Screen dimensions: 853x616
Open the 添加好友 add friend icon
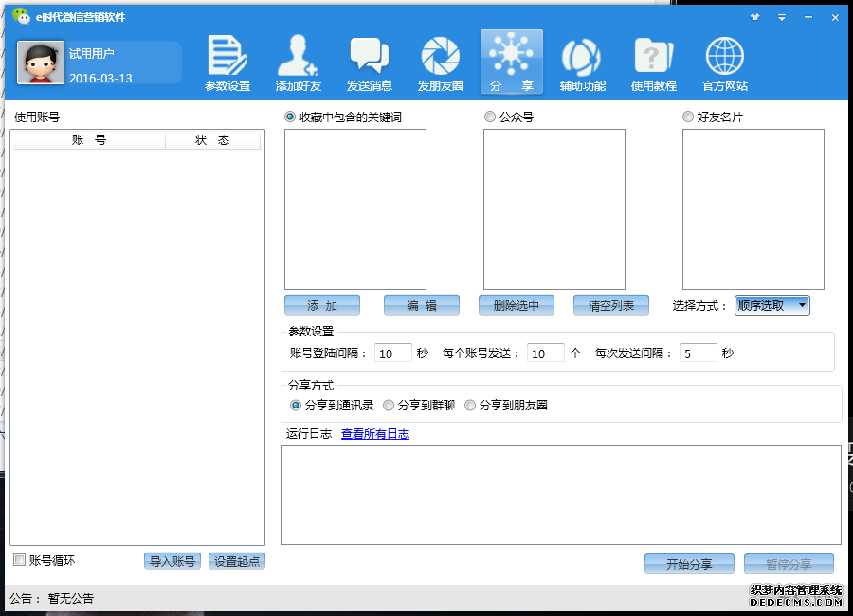(x=299, y=63)
